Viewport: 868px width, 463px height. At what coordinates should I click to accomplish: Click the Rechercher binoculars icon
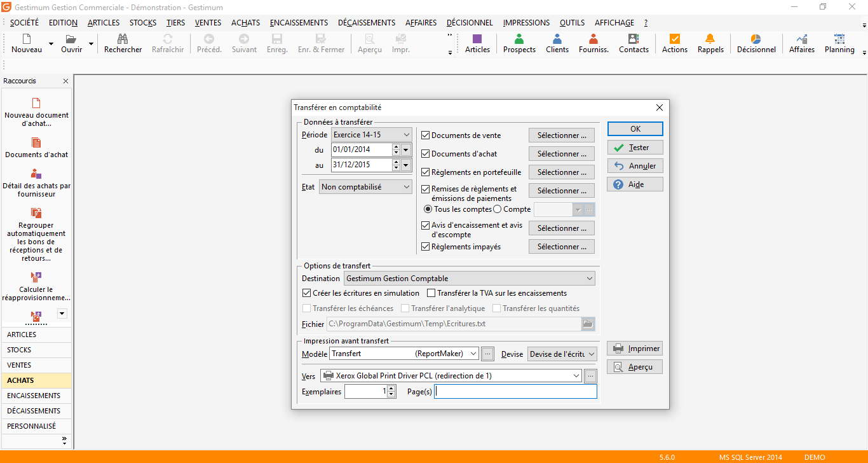(123, 43)
